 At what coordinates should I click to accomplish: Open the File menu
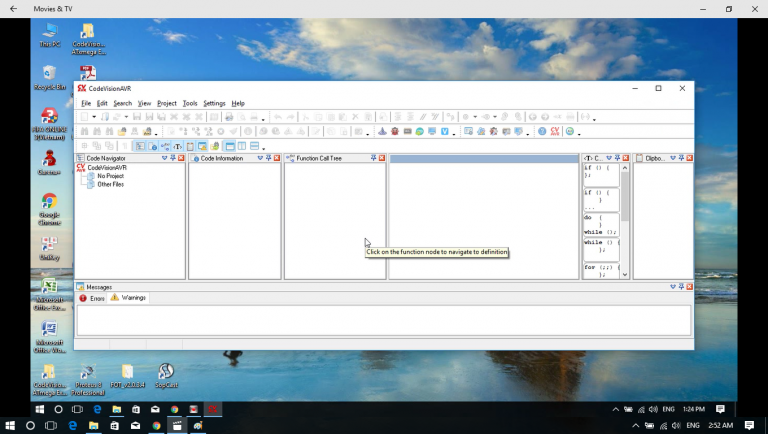(86, 103)
